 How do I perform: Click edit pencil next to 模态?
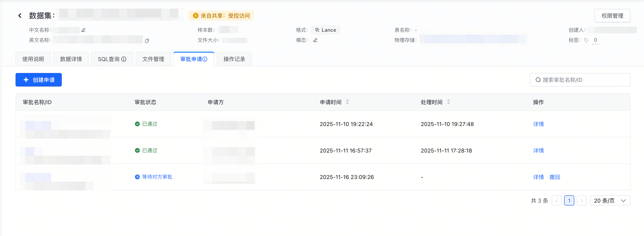315,40
